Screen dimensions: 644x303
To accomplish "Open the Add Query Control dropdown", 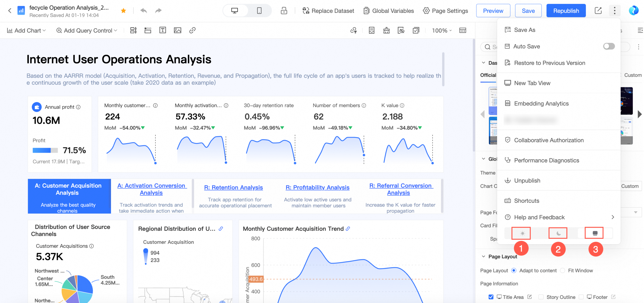I will [x=87, y=31].
